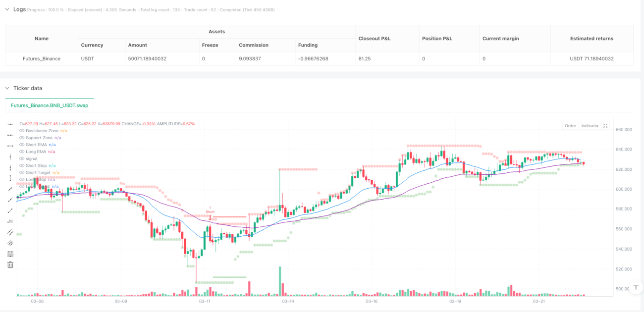This screenshot has width=644, height=312.
Task: Toggle visibility eye for Short EMA
Action: (x=21, y=145)
